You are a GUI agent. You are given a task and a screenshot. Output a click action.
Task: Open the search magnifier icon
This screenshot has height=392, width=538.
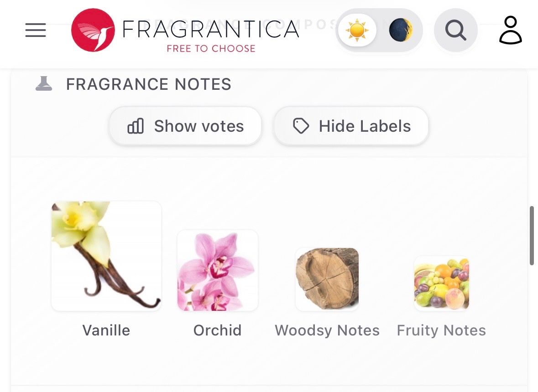click(456, 30)
